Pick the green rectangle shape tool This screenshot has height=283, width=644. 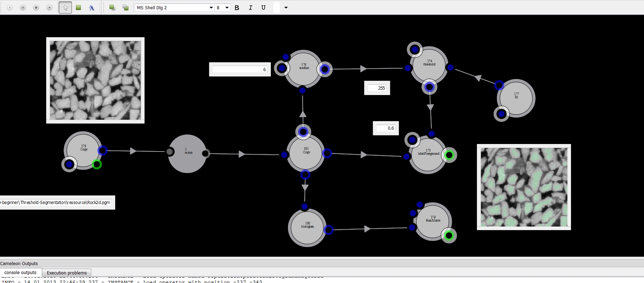[78, 8]
